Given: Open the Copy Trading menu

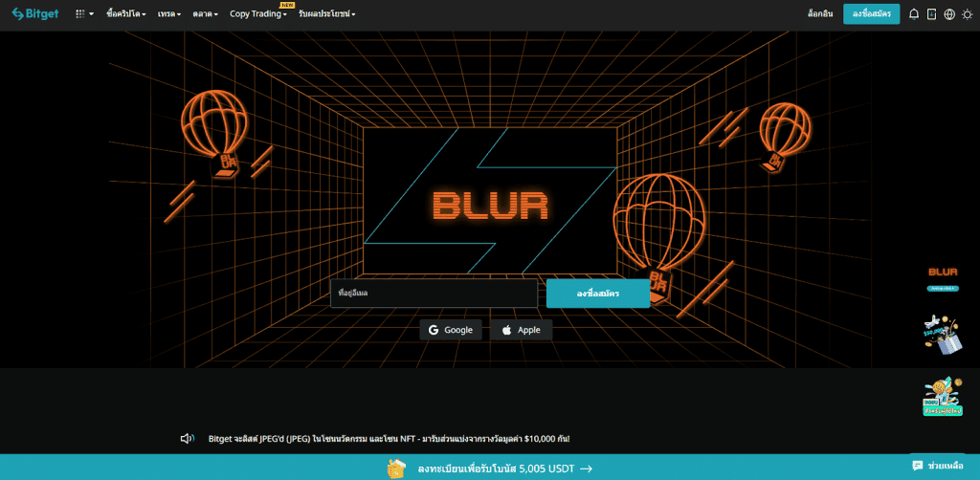Looking at the screenshot, I should 258,13.
